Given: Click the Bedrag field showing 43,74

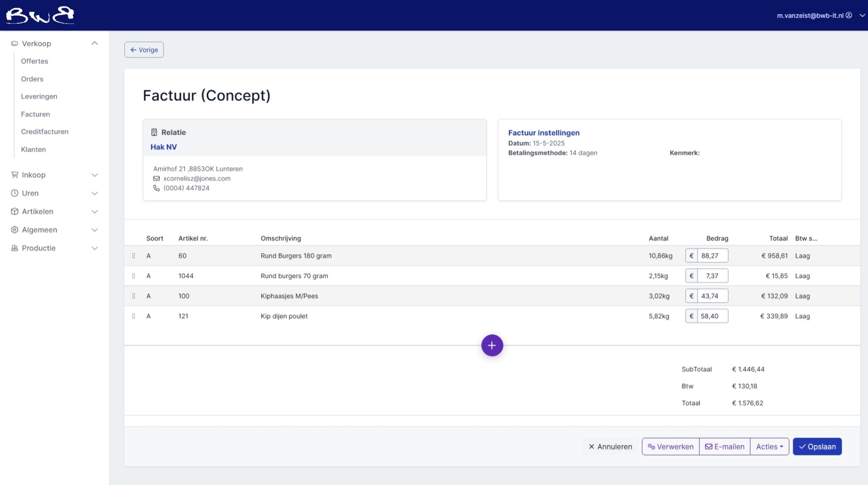Looking at the screenshot, I should (x=712, y=296).
